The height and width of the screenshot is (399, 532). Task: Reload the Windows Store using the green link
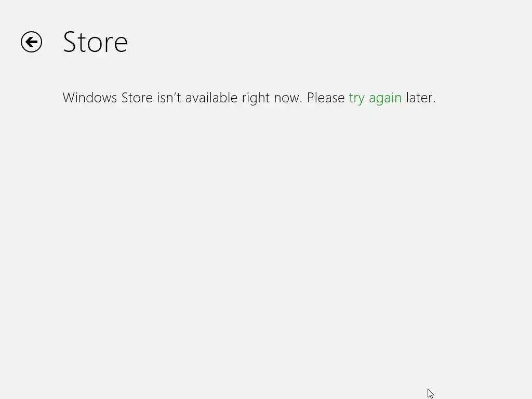[375, 98]
